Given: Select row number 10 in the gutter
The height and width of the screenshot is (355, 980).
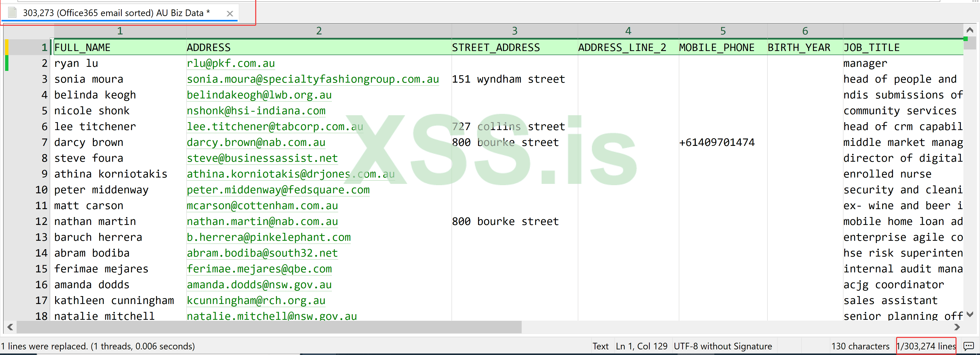Looking at the screenshot, I should point(41,190).
